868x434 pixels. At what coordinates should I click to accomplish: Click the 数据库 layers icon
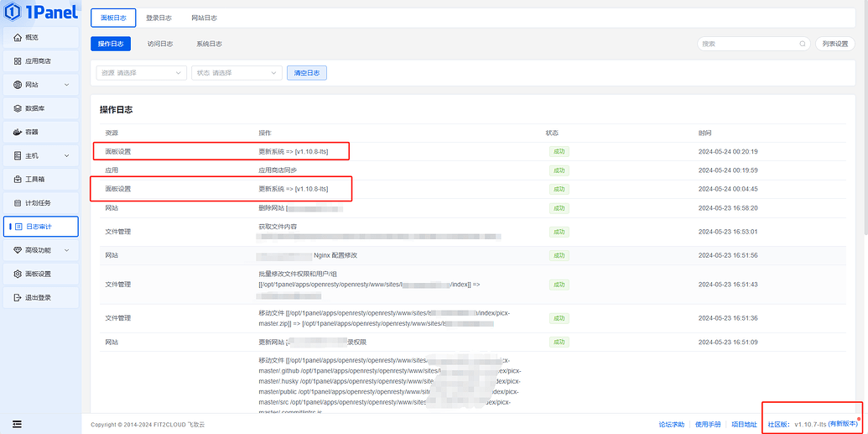(17, 108)
